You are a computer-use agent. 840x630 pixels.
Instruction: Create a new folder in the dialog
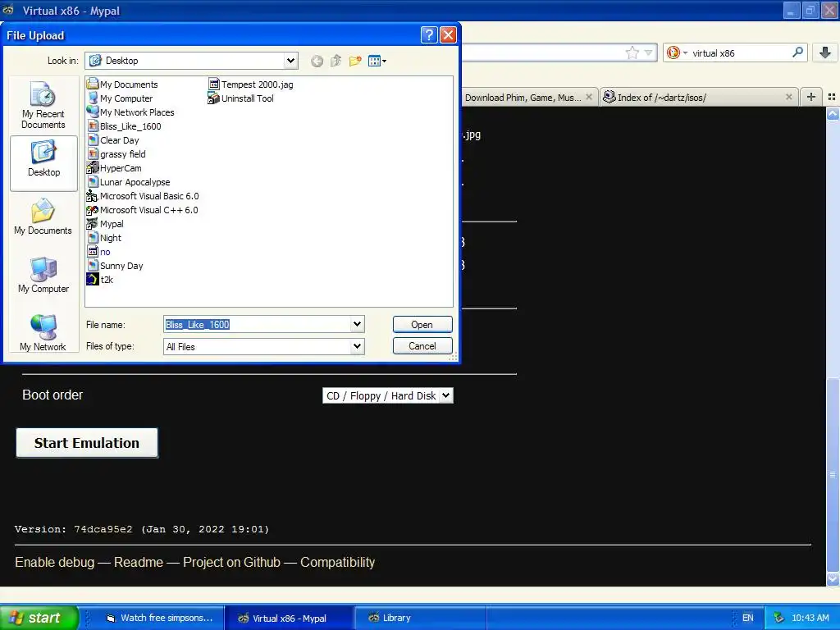355,61
